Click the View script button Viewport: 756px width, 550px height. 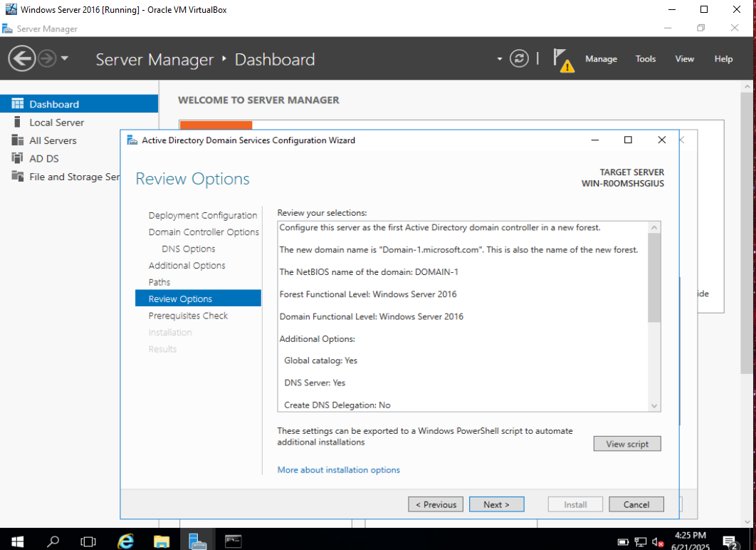(x=626, y=444)
